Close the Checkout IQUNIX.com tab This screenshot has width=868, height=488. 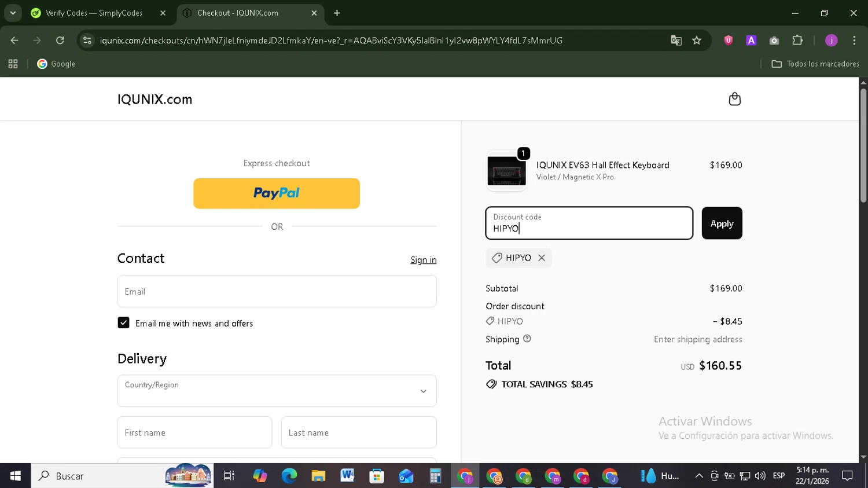point(314,13)
